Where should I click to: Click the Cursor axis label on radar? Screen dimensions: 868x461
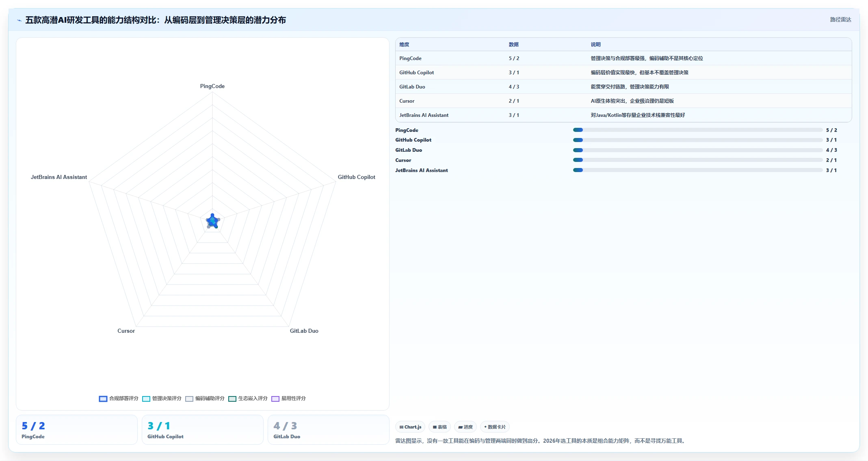pyautogui.click(x=126, y=331)
